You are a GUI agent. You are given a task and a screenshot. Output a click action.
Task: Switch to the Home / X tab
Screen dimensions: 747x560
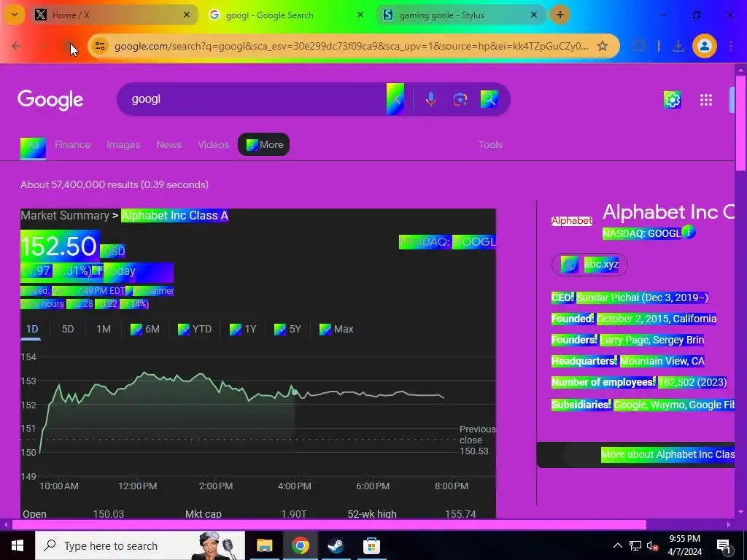tap(114, 15)
